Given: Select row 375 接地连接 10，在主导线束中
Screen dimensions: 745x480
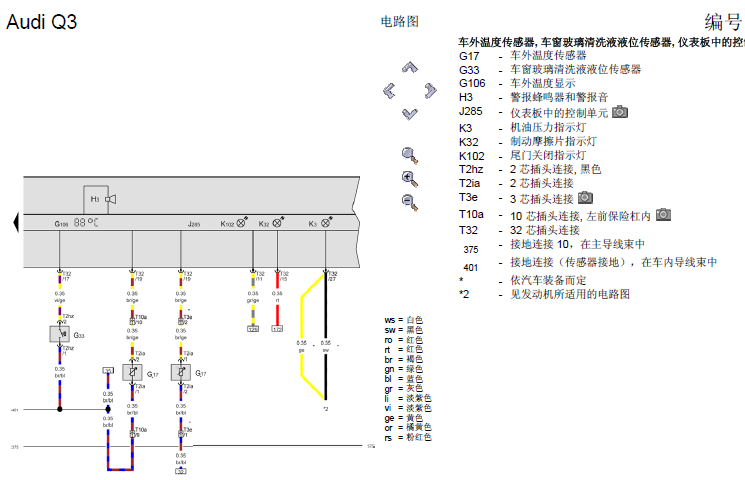Looking at the screenshot, I should coord(554,245).
